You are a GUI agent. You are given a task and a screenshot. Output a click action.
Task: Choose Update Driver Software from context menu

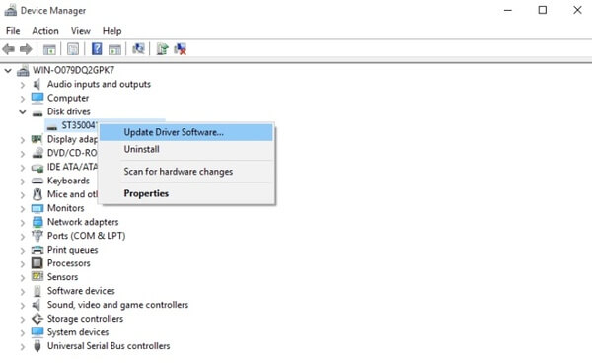click(186, 132)
